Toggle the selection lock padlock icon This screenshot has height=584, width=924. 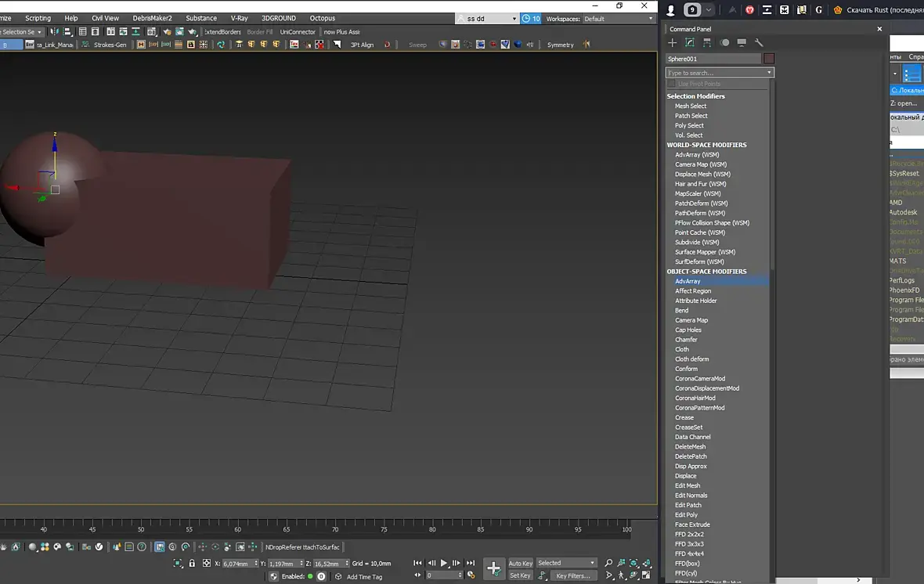(192, 563)
